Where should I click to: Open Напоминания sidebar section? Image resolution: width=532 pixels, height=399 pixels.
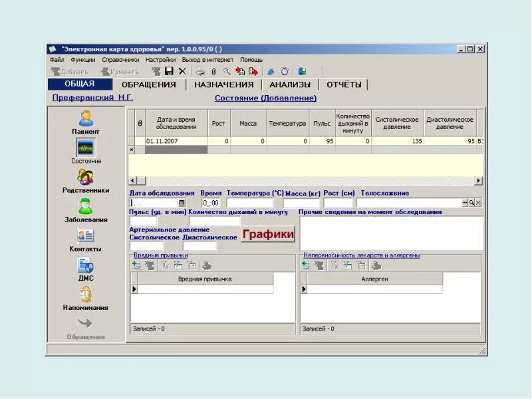(x=86, y=299)
